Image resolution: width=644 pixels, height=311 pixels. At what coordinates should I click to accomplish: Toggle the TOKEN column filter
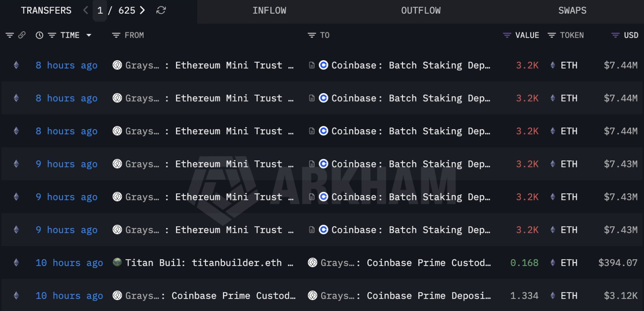coord(552,35)
